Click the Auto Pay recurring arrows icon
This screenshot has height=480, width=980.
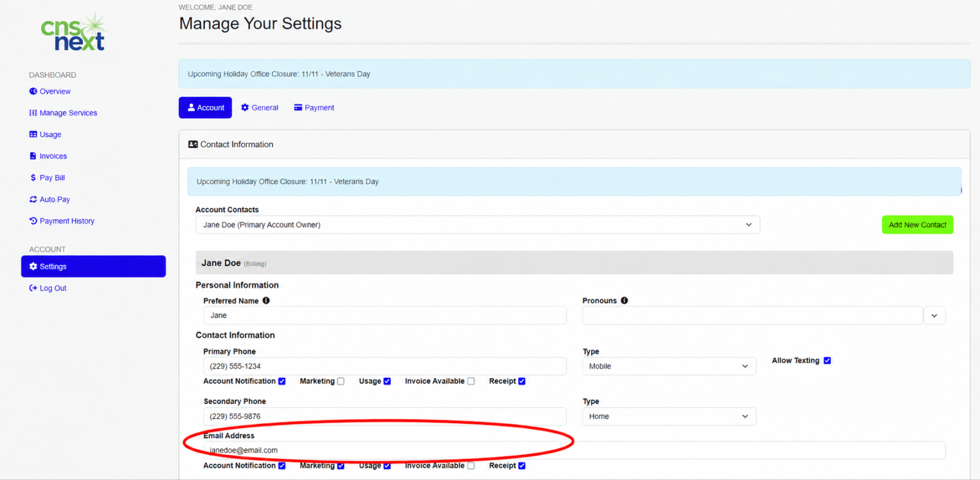(x=33, y=199)
